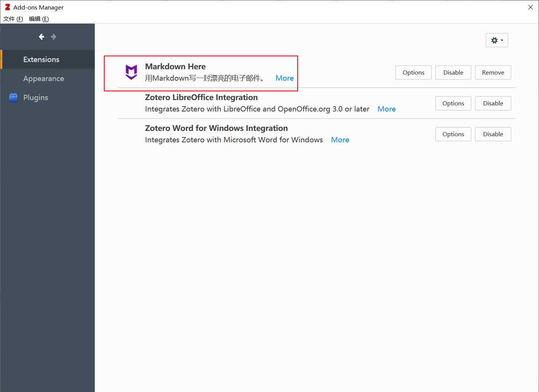Viewport: 539px width, 392px height.
Task: Click the Zotero icon in title bar
Action: click(x=7, y=7)
